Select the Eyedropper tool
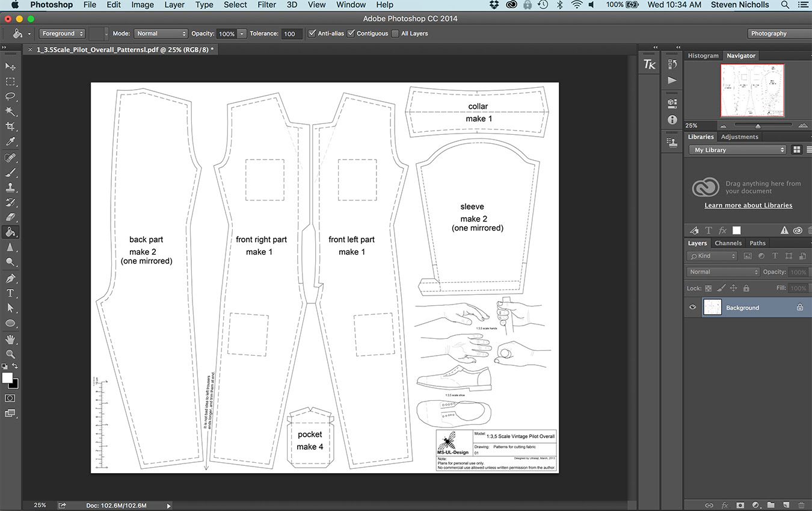Viewport: 812px width, 511px height. [x=10, y=141]
